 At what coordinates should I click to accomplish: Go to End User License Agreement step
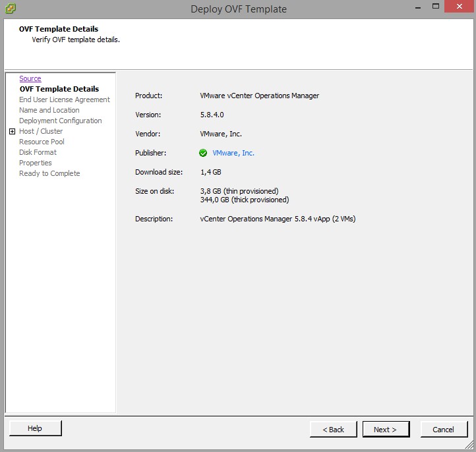coord(65,99)
